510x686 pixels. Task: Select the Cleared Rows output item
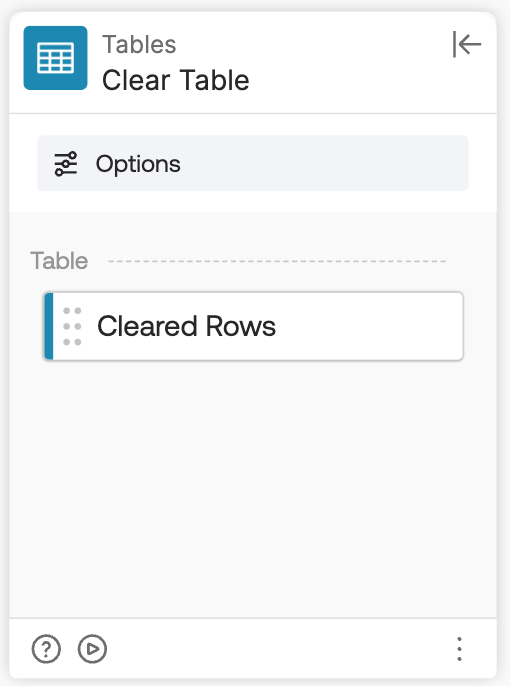point(254,326)
